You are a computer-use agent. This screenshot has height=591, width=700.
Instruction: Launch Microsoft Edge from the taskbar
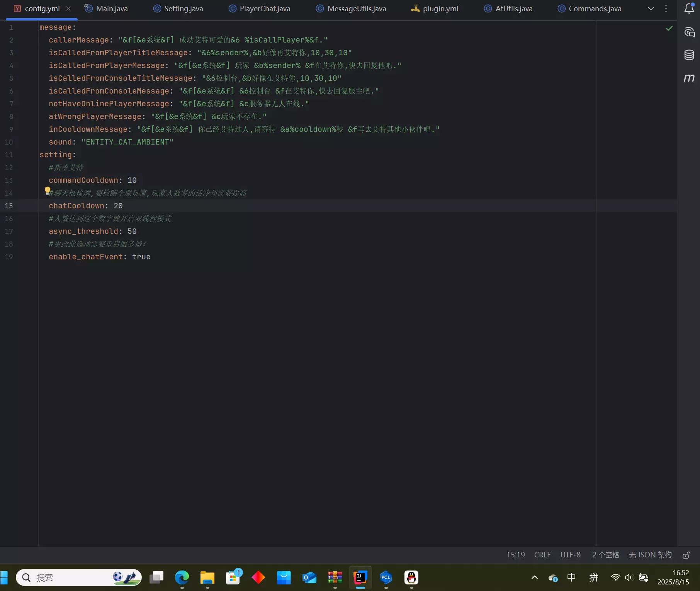(182, 577)
